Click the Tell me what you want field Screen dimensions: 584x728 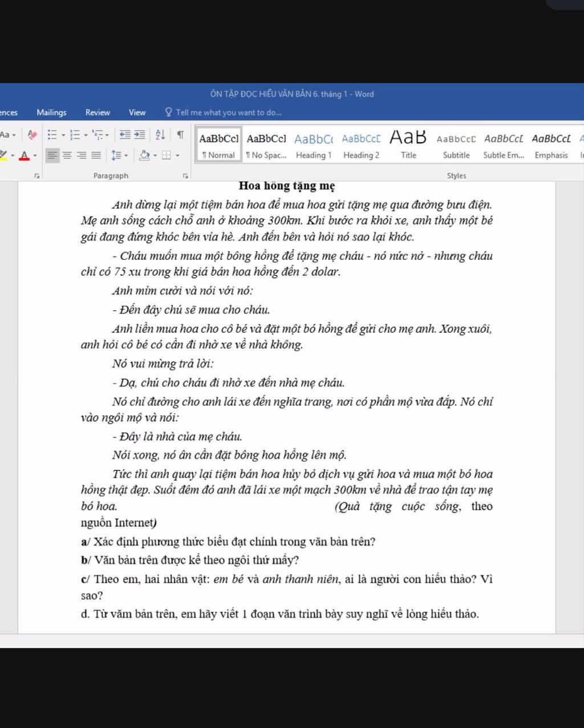[x=229, y=112]
